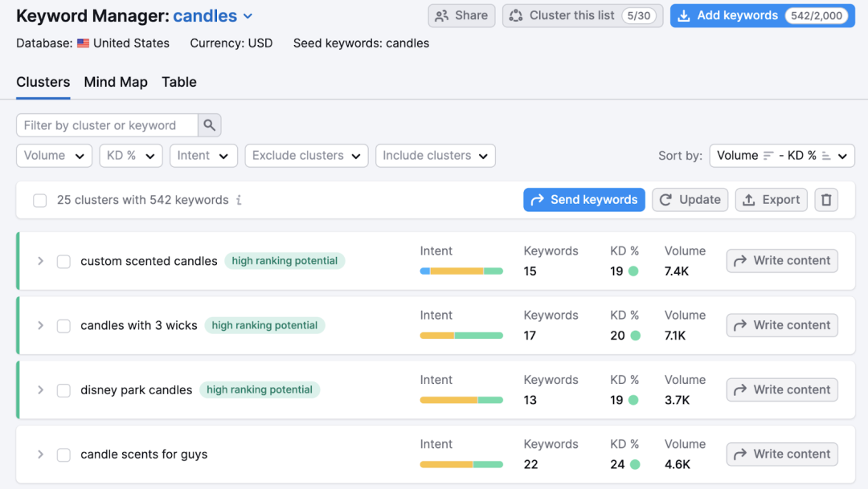This screenshot has height=489, width=868.
Task: Write content for candle scents for guys
Action: click(782, 454)
